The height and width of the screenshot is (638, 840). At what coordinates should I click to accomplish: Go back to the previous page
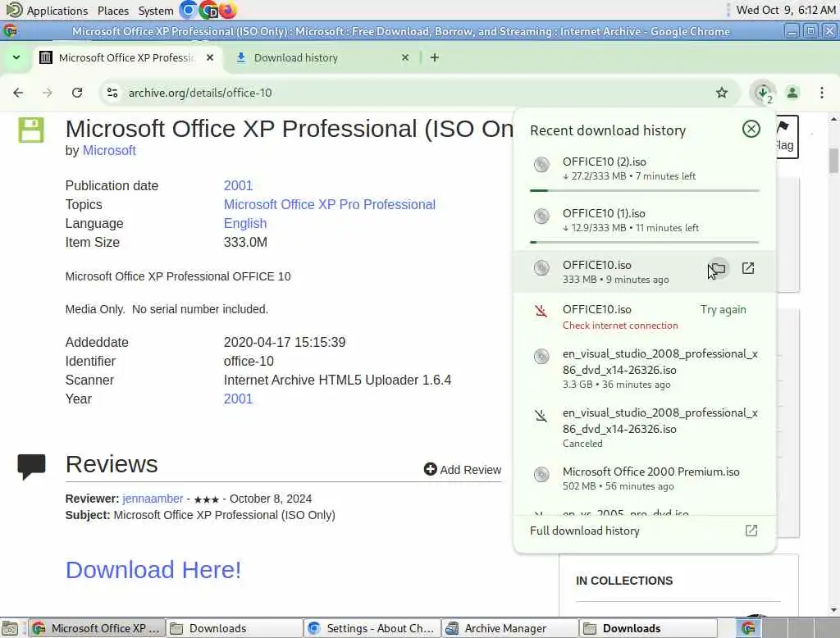pos(18,93)
